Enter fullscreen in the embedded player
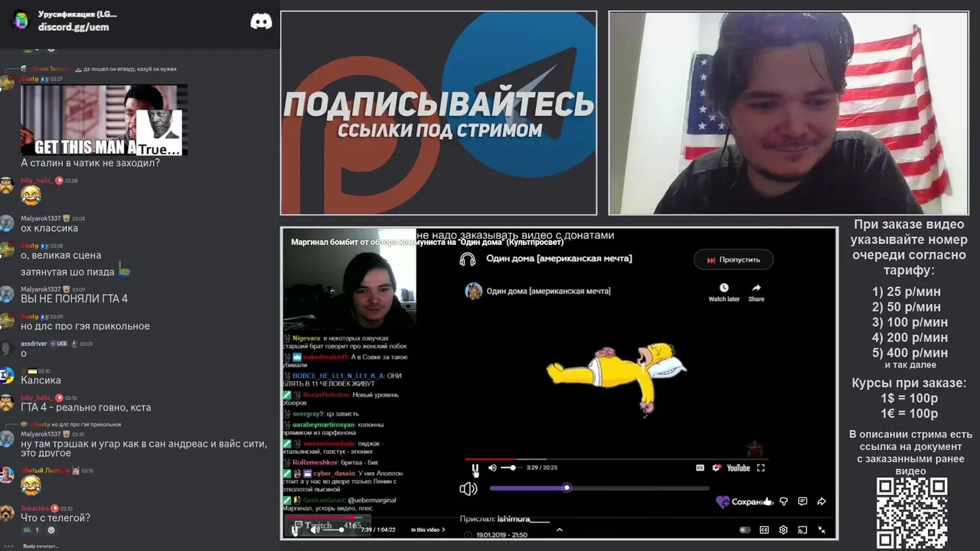 761,468
